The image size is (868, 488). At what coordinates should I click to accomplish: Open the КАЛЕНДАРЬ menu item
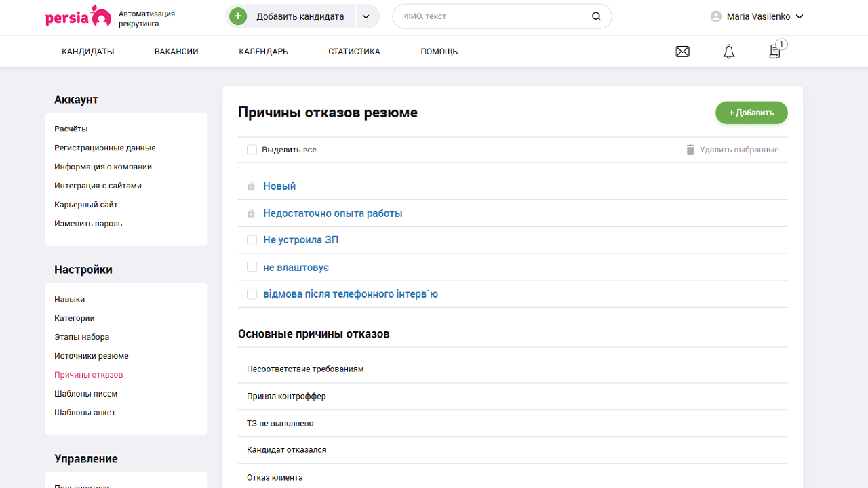(262, 51)
